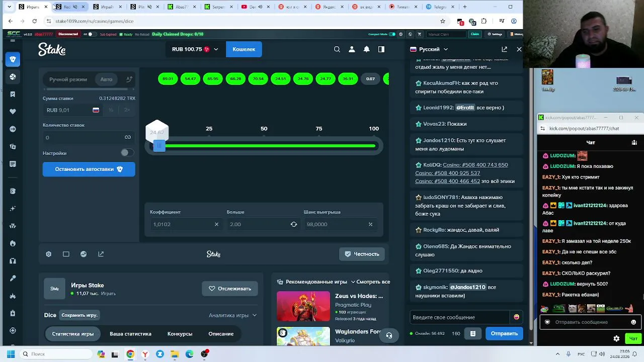Reload the browser page
The width and height of the screenshot is (644, 362).
(x=34, y=21)
